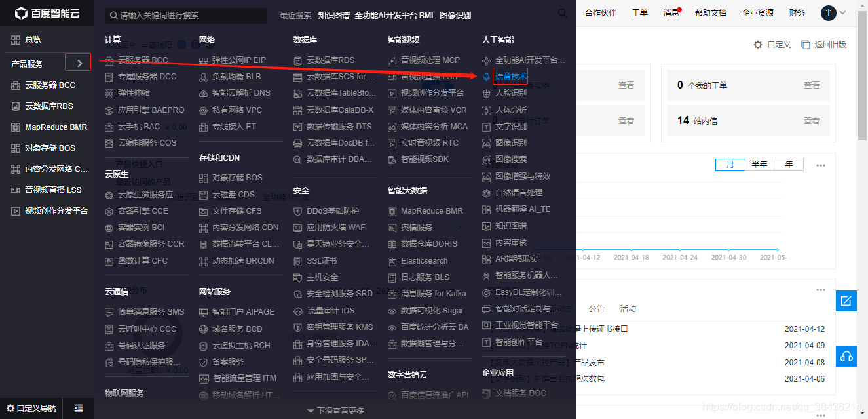Click the 语音技术 microphone icon
The image size is (868, 419).
(486, 77)
